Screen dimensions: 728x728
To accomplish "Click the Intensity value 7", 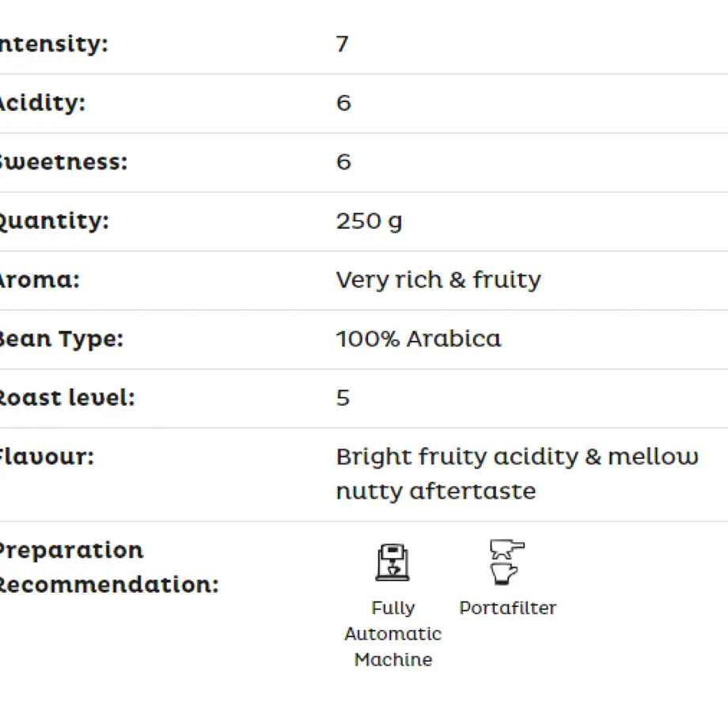I will point(342,44).
